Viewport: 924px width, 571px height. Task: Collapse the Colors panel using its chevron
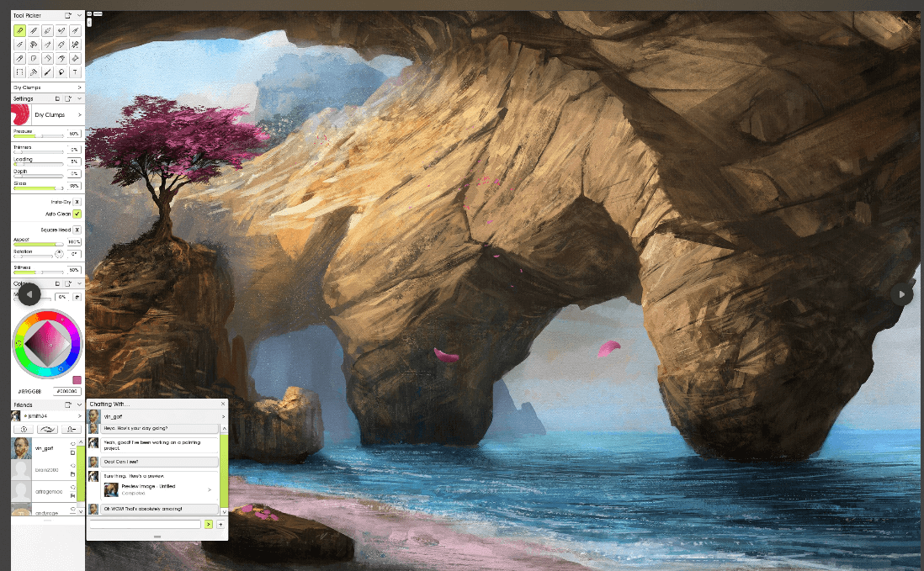(79, 283)
